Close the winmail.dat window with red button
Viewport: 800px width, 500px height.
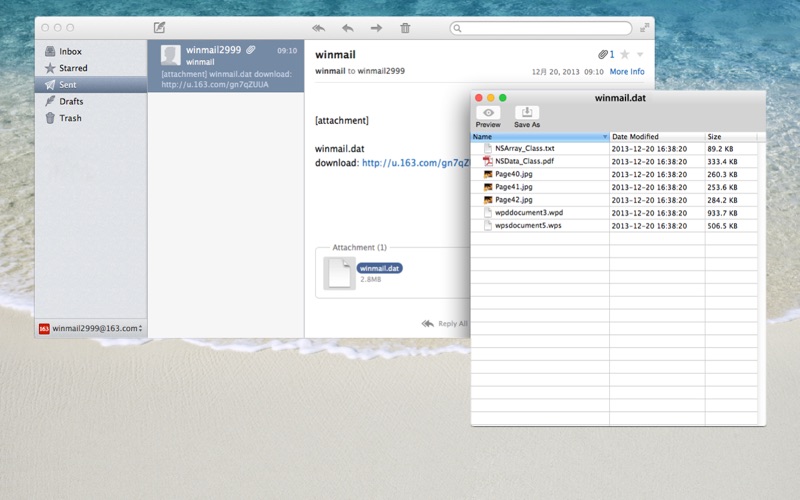tap(479, 98)
